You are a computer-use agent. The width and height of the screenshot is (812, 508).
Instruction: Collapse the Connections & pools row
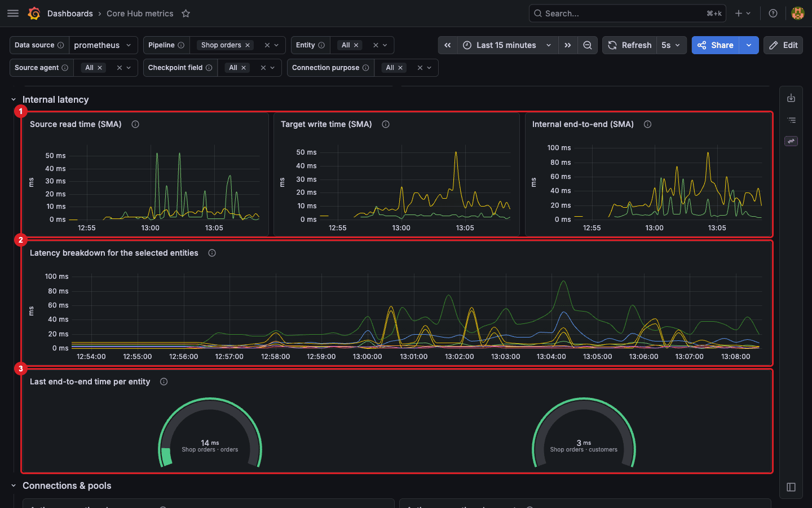(x=14, y=485)
